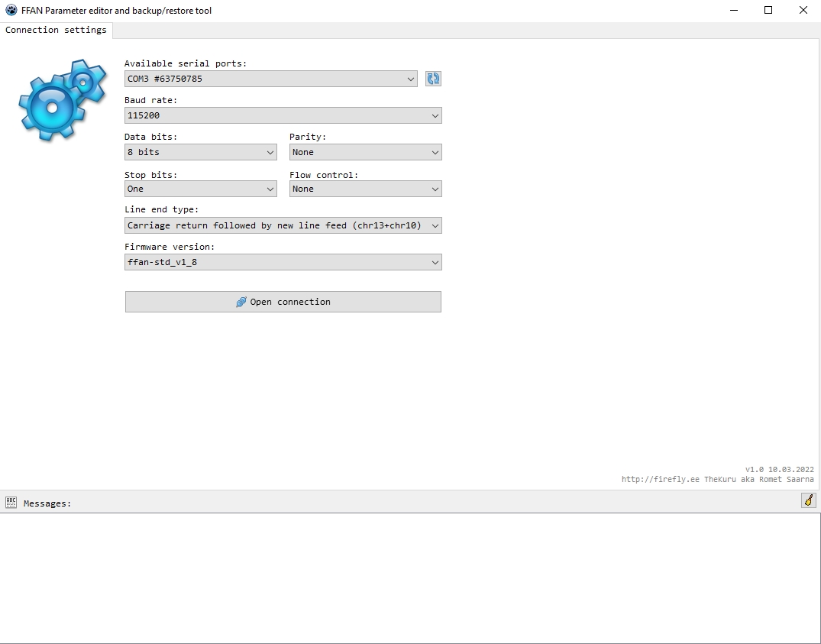Change the Parity selection dropdown
The height and width of the screenshot is (644, 821).
[365, 152]
